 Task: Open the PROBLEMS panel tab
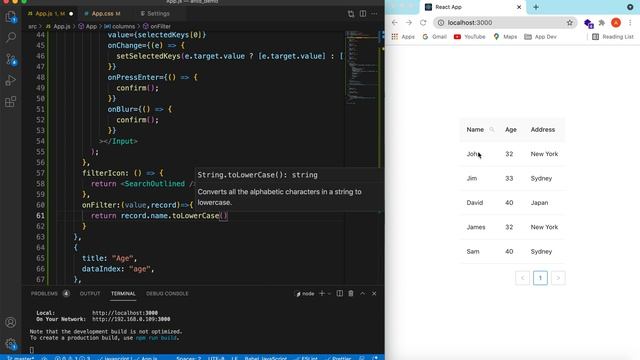(49, 293)
